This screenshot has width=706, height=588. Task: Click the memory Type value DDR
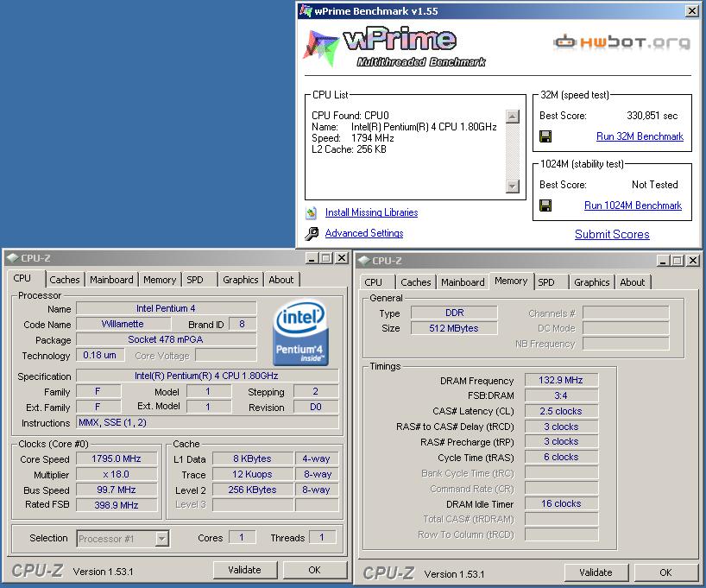(x=454, y=313)
